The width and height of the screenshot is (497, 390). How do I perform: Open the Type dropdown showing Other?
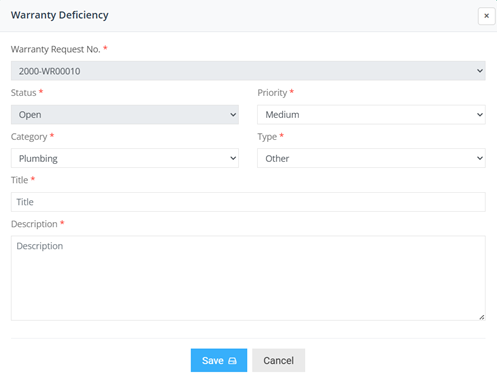[x=371, y=158]
